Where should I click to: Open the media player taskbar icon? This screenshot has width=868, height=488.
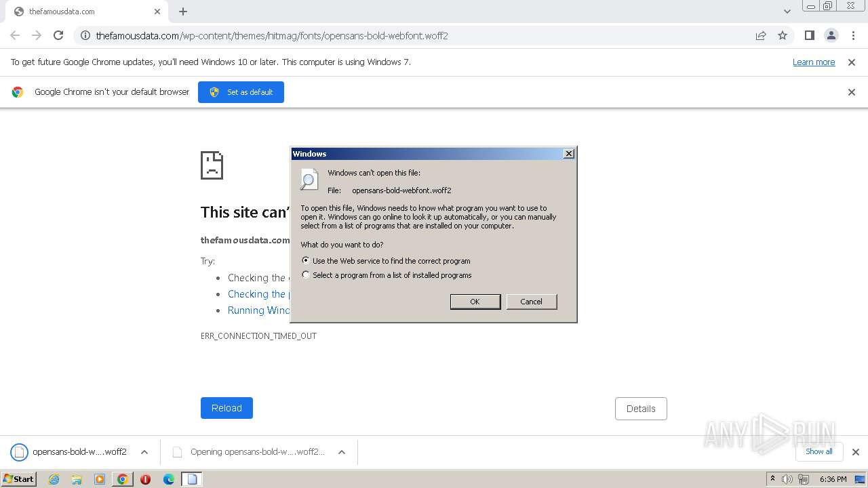coord(100,479)
